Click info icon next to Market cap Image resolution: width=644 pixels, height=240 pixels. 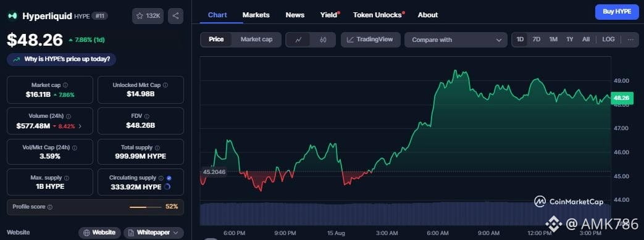[x=65, y=85]
